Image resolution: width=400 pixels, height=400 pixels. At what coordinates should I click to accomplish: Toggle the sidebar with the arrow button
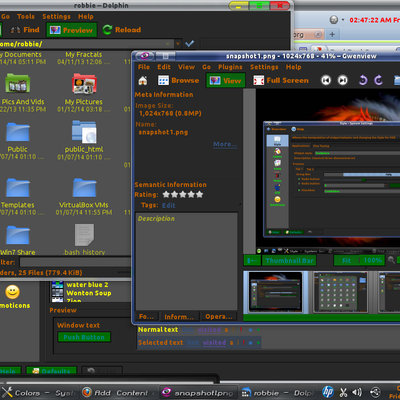tap(252, 261)
